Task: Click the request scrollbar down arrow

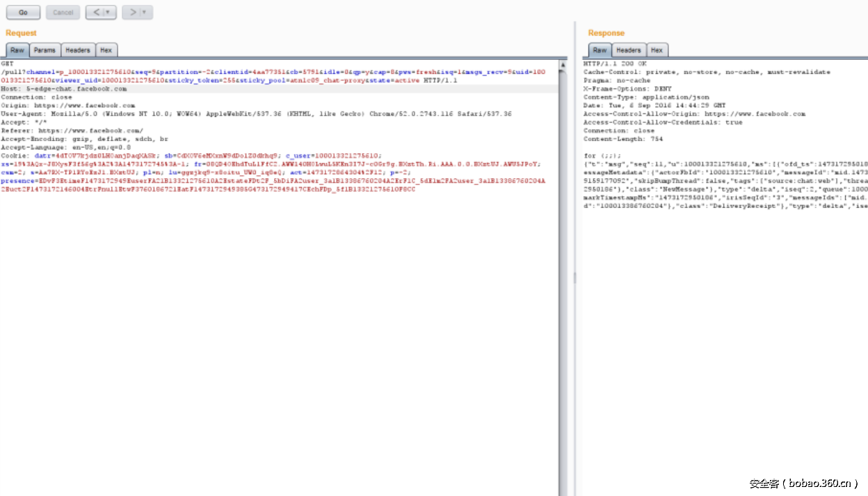Action: click(x=562, y=492)
